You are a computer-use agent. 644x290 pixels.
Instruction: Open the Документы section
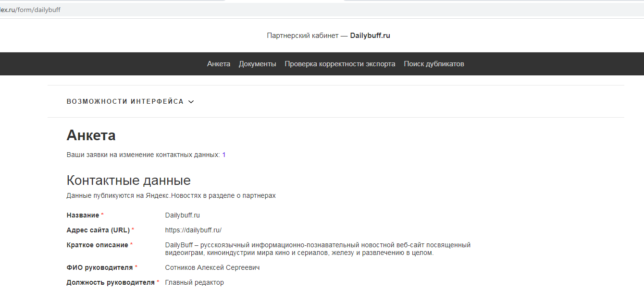(258, 64)
